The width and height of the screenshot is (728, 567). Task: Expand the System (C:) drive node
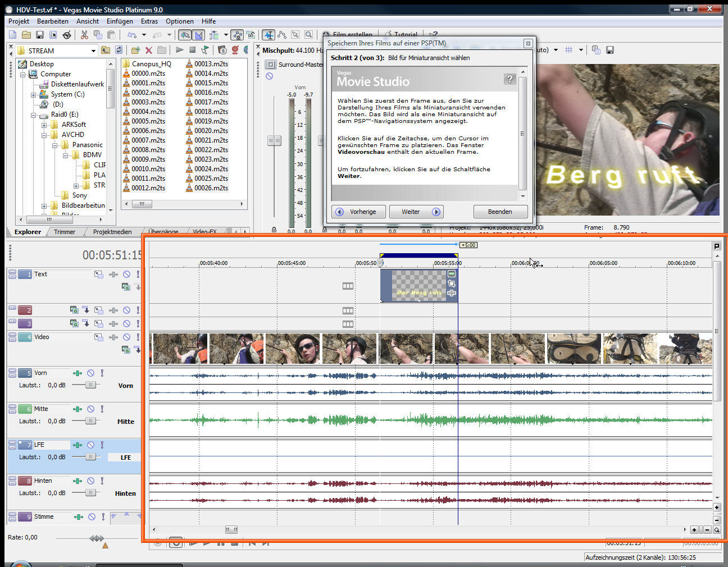pos(34,95)
